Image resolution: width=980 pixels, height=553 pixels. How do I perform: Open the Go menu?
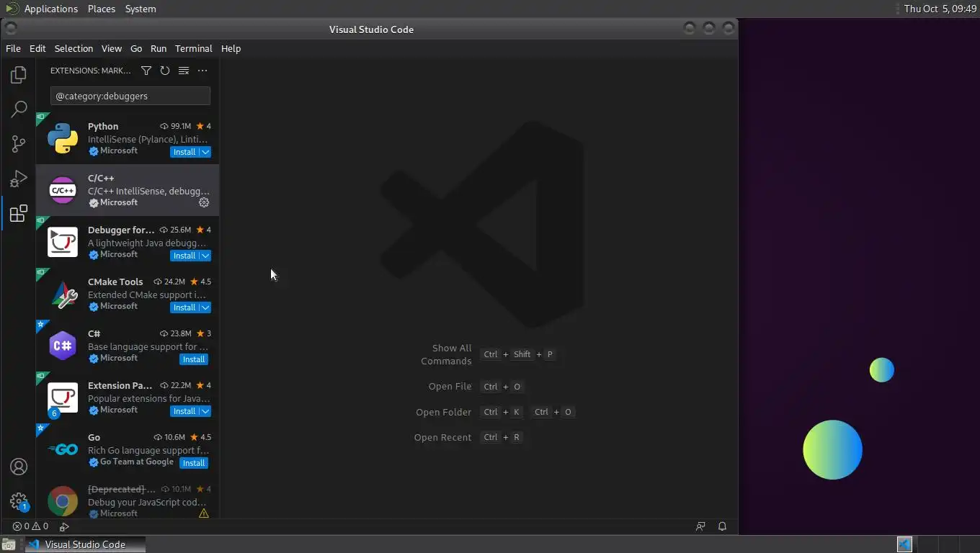coord(136,48)
